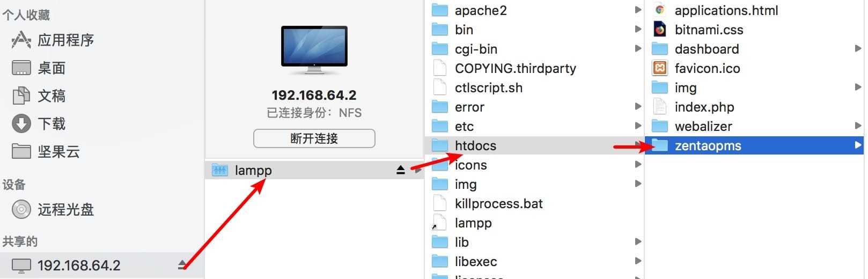Click the 192.168.64.2 computer thumbnail
Viewport: 868px width, 279px height.
[314, 50]
